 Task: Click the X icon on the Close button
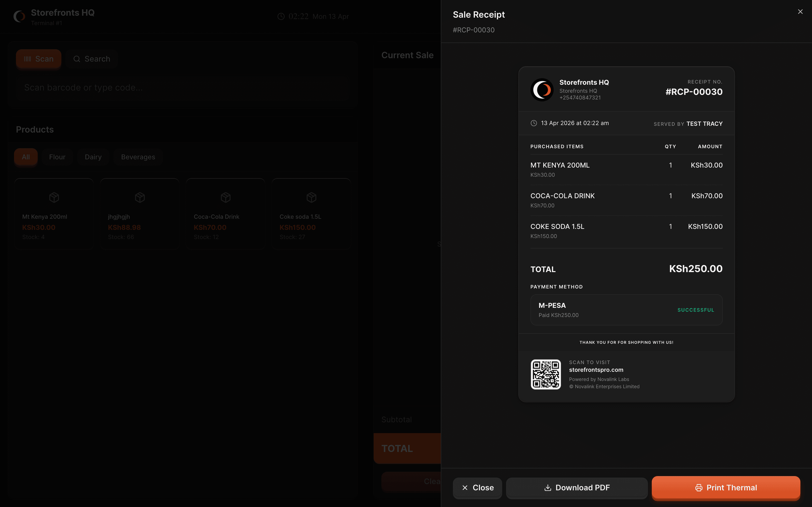coord(465,488)
